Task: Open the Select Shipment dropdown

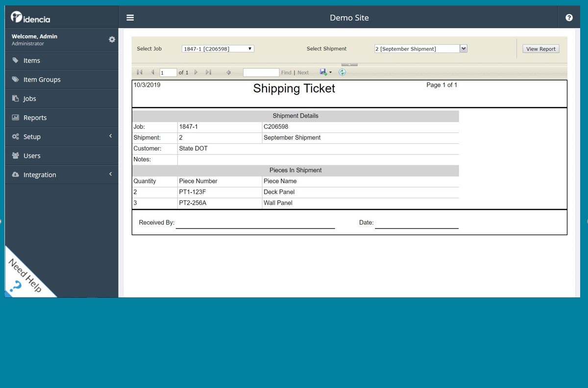Action: click(x=463, y=49)
